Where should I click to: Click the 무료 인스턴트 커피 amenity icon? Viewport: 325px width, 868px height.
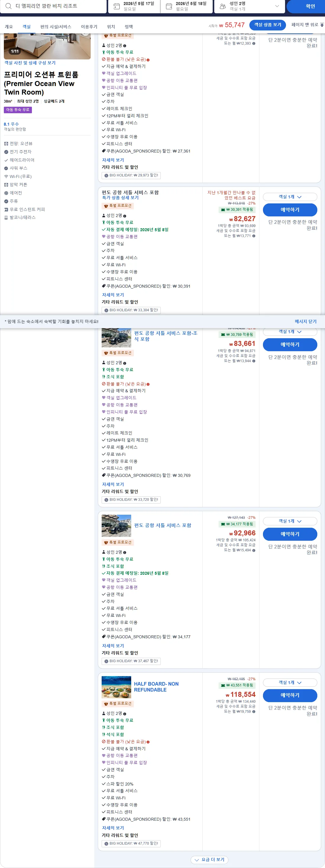tap(6, 209)
